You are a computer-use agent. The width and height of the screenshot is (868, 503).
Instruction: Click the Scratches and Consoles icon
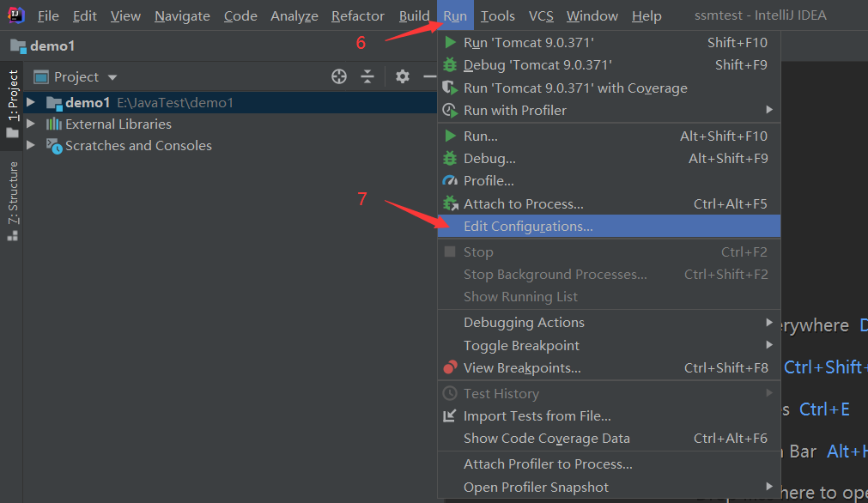[x=54, y=146]
